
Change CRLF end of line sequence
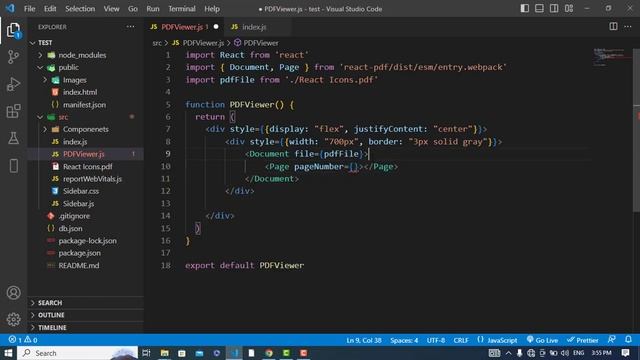(461, 340)
